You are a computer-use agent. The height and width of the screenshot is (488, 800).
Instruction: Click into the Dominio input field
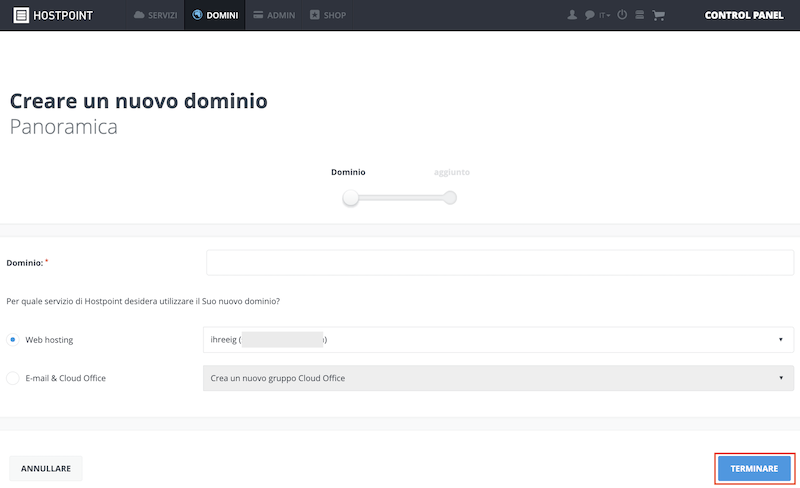click(x=500, y=263)
